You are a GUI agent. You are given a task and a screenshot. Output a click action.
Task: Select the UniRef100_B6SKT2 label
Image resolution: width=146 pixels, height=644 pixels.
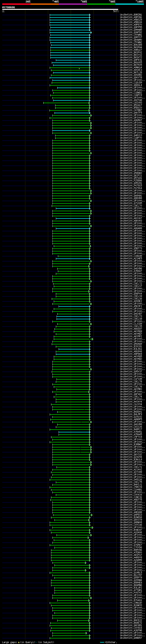pos(131,58)
